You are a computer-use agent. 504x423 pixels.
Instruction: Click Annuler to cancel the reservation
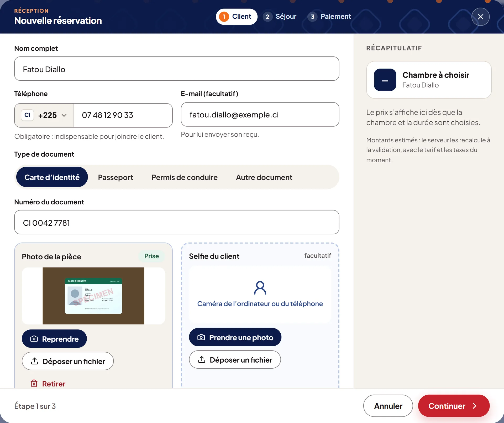(388, 406)
